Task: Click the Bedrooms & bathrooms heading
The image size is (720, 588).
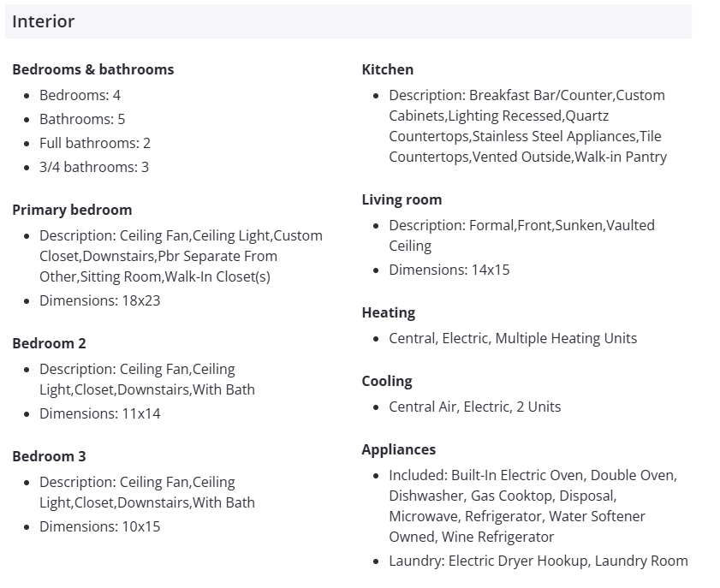Action: click(x=92, y=69)
